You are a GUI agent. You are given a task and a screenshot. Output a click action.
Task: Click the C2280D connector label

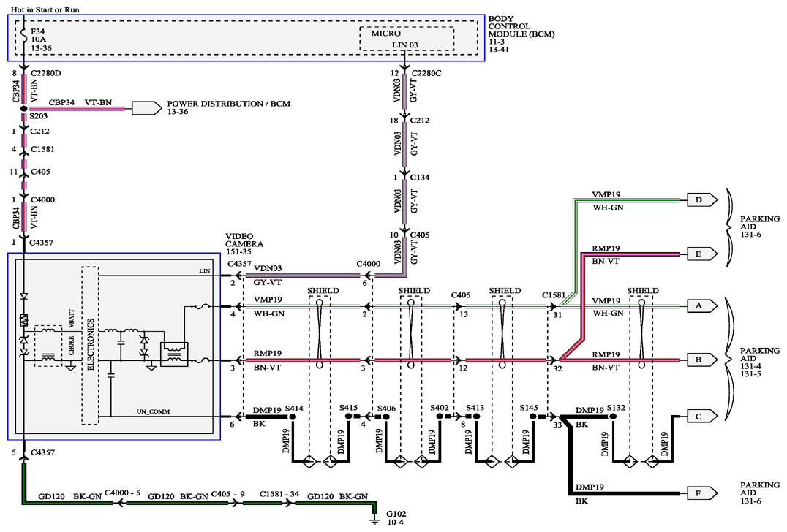[x=45, y=73]
